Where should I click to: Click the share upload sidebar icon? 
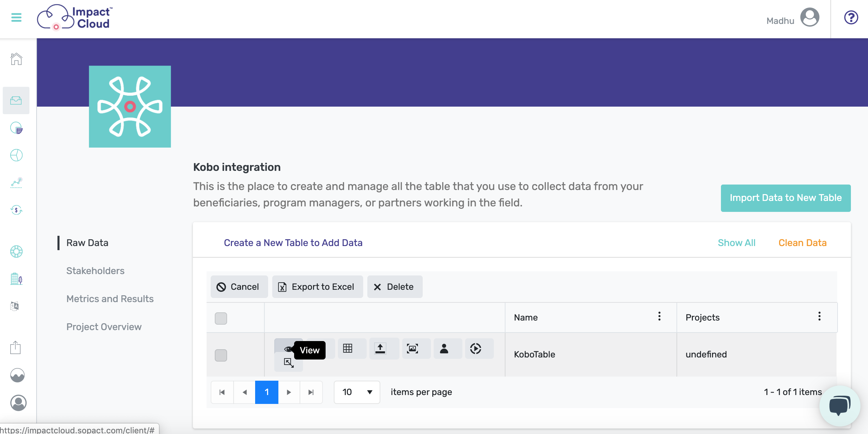[15, 348]
